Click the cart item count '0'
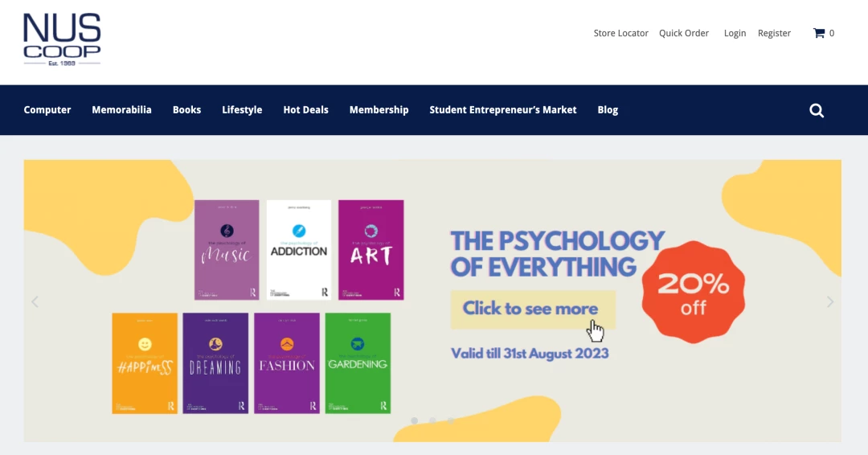 point(832,33)
